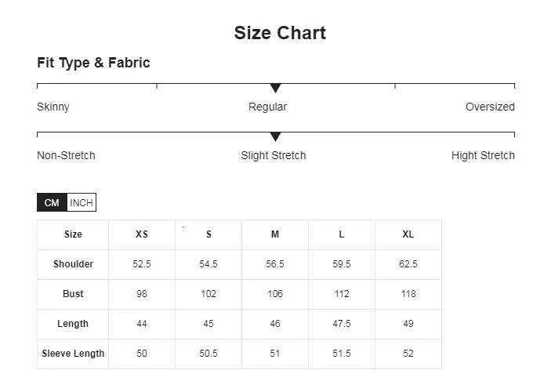
Task: Click the Bust row label
Action: pos(73,294)
